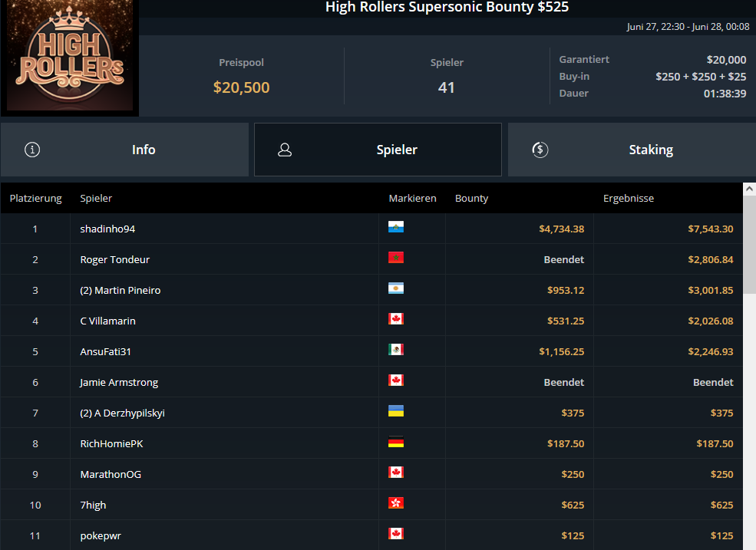Image resolution: width=756 pixels, height=550 pixels.
Task: Click the $187.50 bounty for RichHomiePK
Action: [566, 443]
